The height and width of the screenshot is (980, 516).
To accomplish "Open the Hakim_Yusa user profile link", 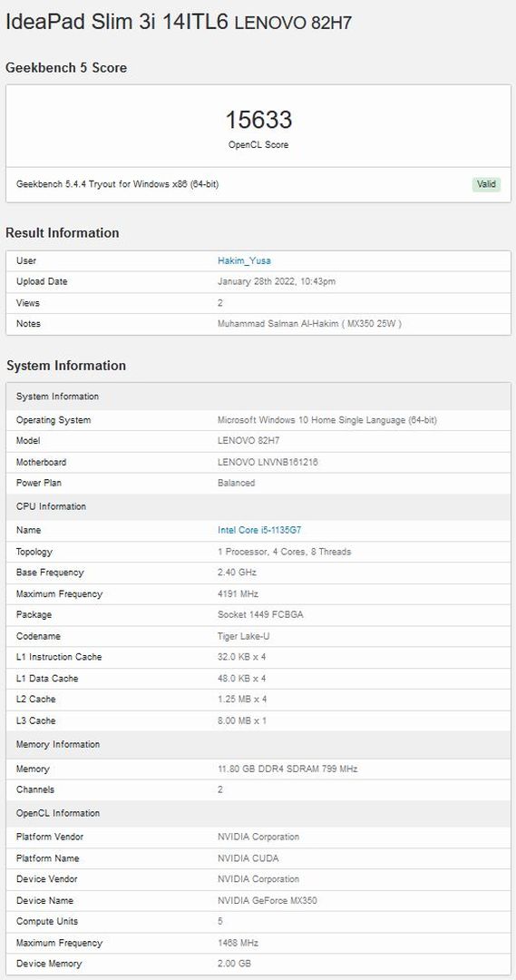I will tap(244, 260).
